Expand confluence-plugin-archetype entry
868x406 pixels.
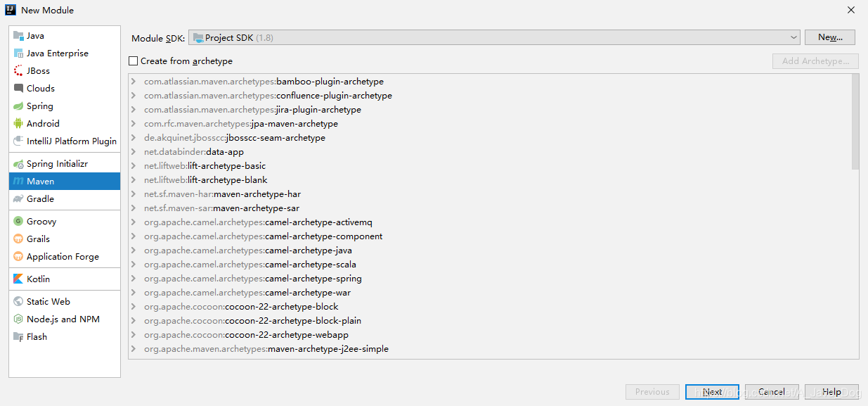[134, 96]
